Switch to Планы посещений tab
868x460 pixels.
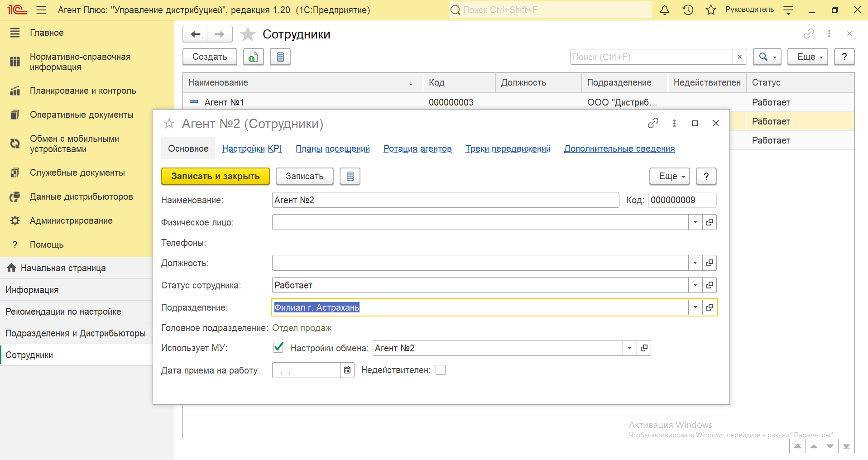coord(333,149)
